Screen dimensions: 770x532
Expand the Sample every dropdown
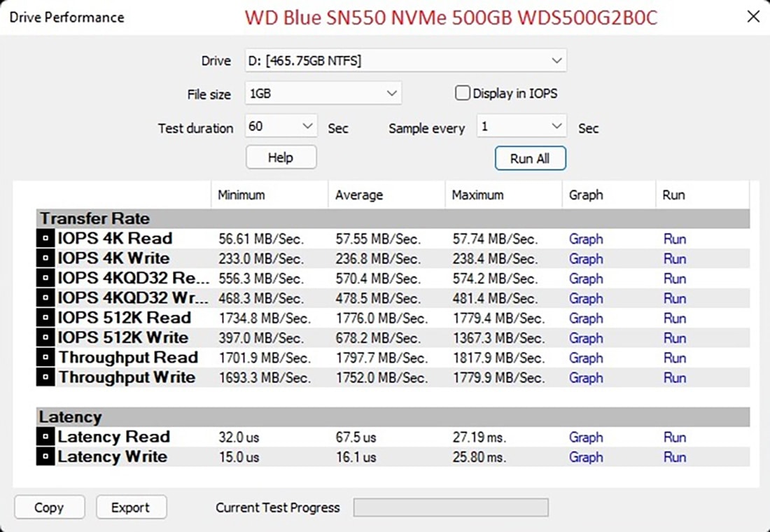tap(521, 127)
